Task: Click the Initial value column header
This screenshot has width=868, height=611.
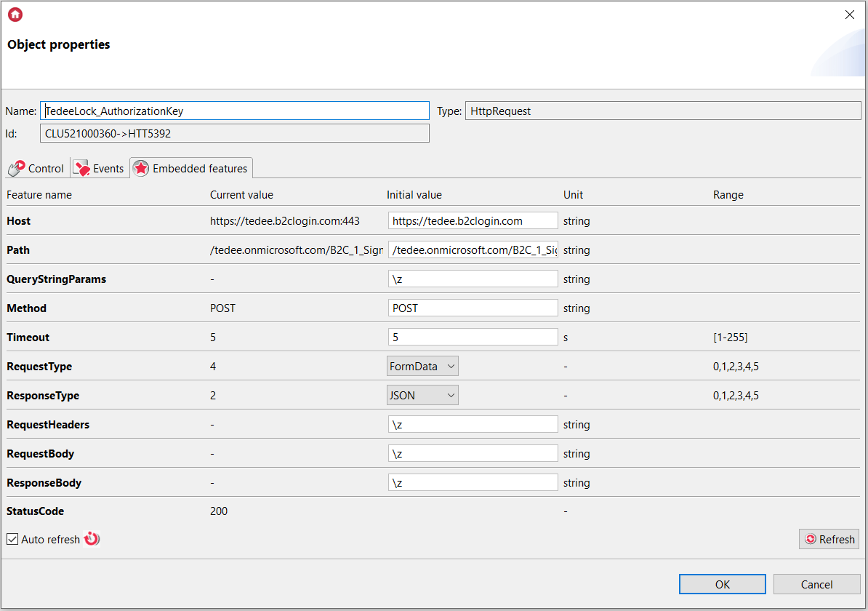Action: 414,195
